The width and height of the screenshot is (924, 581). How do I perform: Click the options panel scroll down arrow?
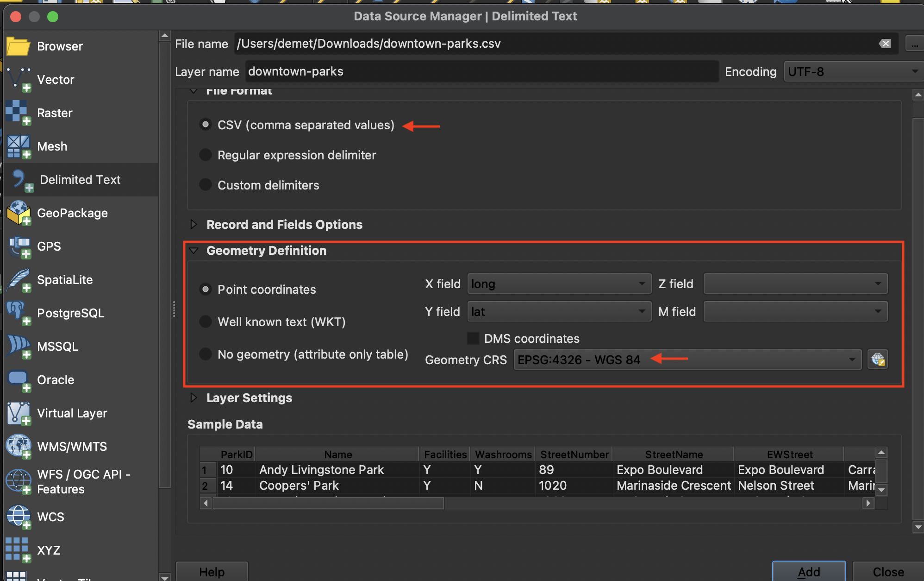(x=918, y=527)
